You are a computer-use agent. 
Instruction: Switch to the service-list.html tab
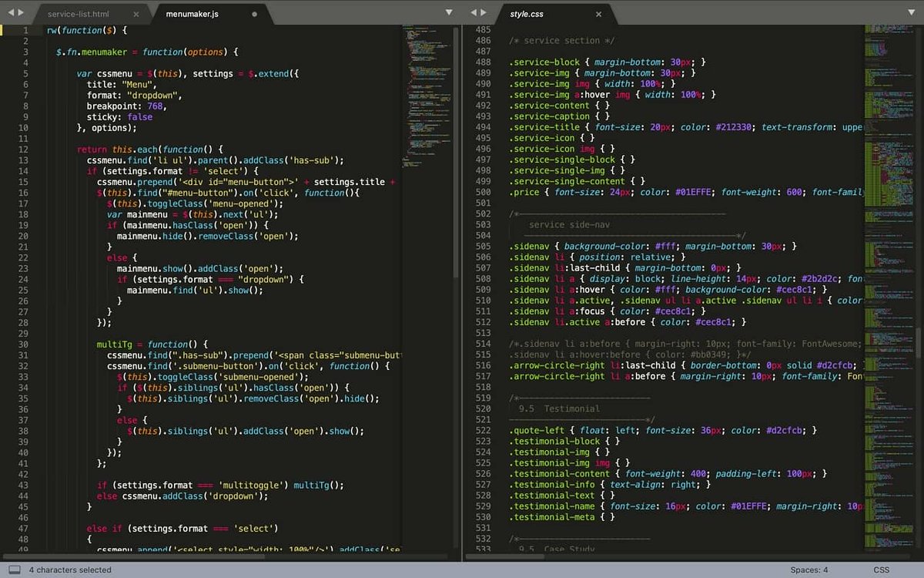[x=78, y=14]
